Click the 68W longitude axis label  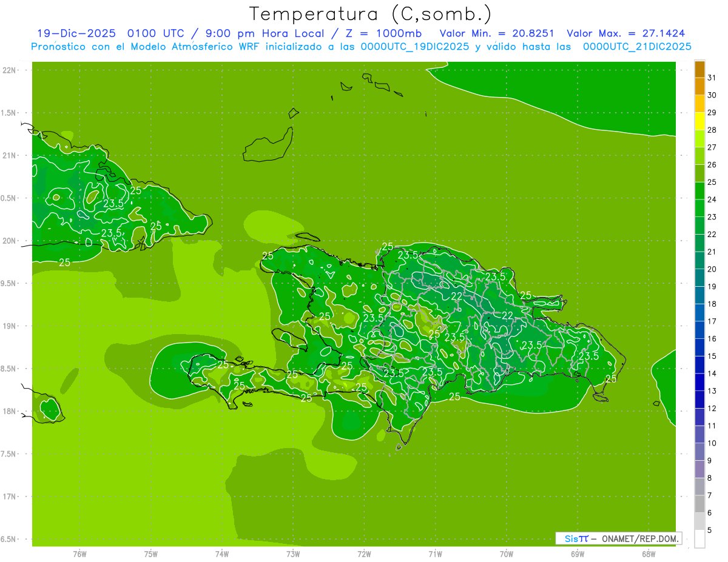[x=648, y=554]
